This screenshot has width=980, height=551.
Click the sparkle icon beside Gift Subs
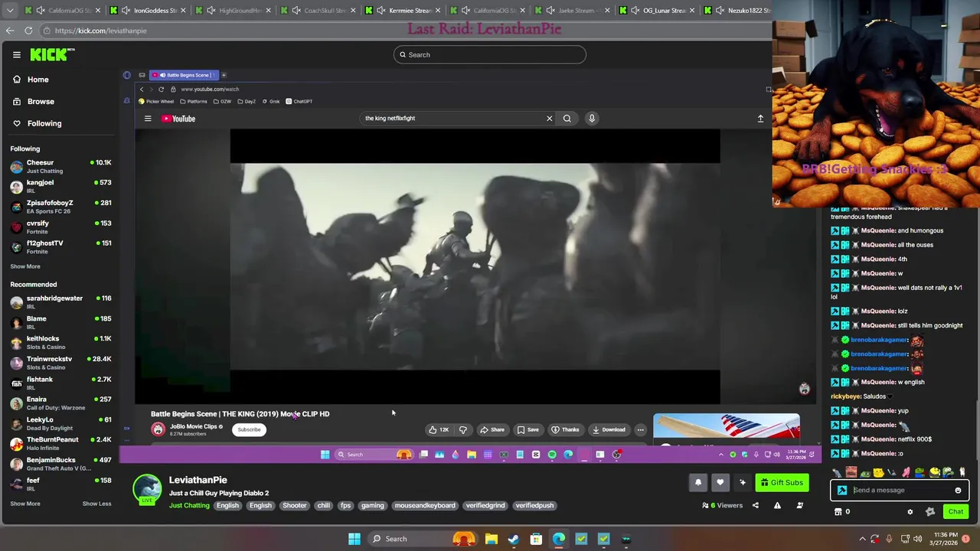point(742,483)
